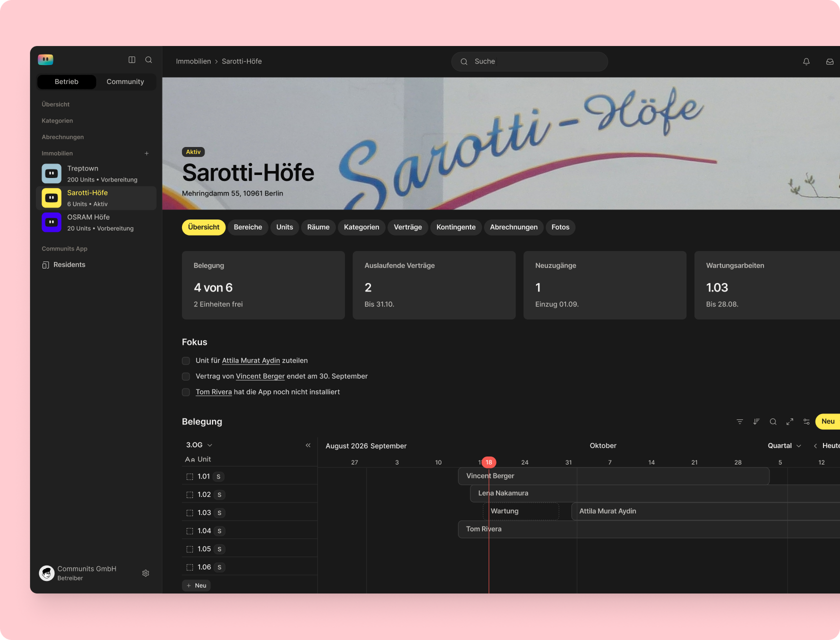Open the Fotos tab
The height and width of the screenshot is (640, 840).
[560, 227]
